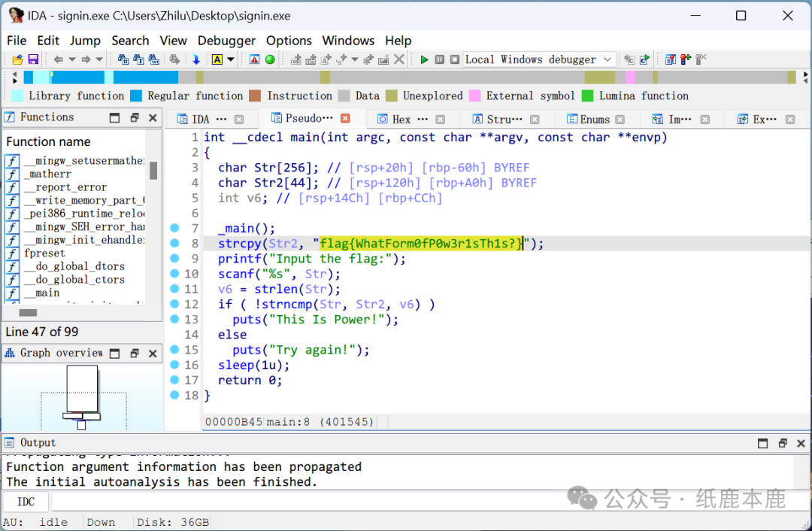This screenshot has width=812, height=531.
Task: Open the Local Windows debugger dropdown
Action: pos(607,59)
